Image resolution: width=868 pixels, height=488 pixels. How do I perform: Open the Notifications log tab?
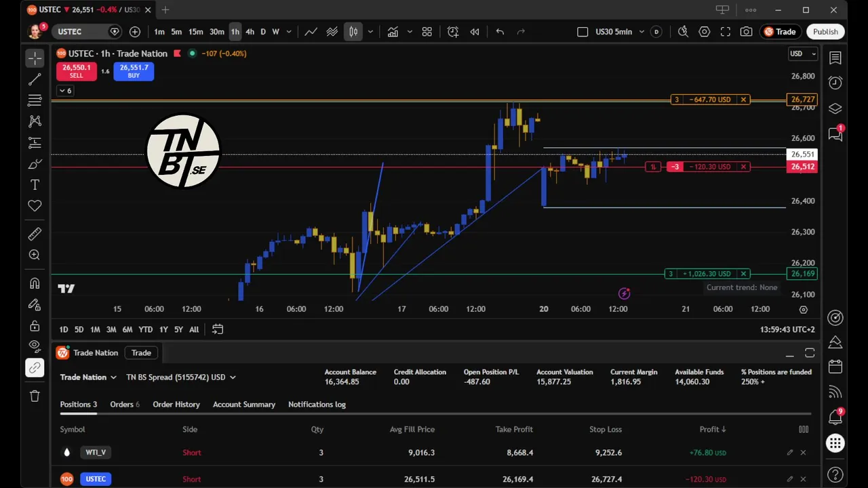point(317,405)
